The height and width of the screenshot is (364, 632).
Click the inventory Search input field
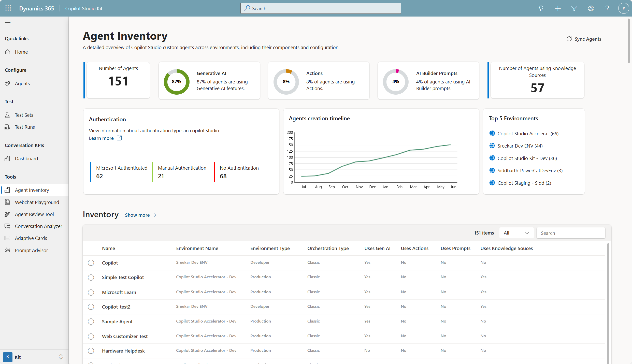(571, 233)
